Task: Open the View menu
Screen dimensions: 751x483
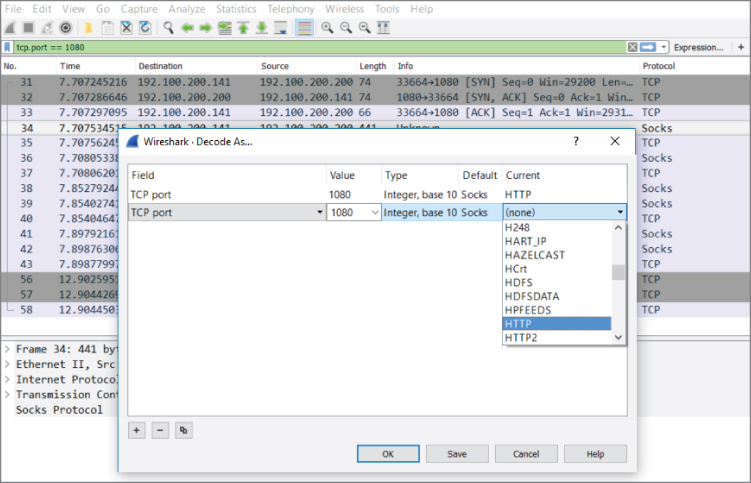Action: point(73,9)
